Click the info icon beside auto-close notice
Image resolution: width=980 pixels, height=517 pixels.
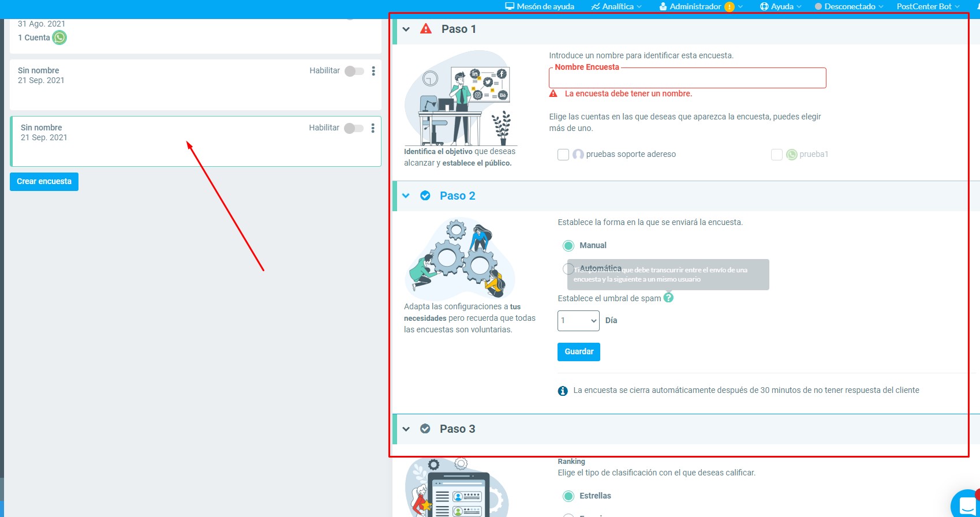563,391
